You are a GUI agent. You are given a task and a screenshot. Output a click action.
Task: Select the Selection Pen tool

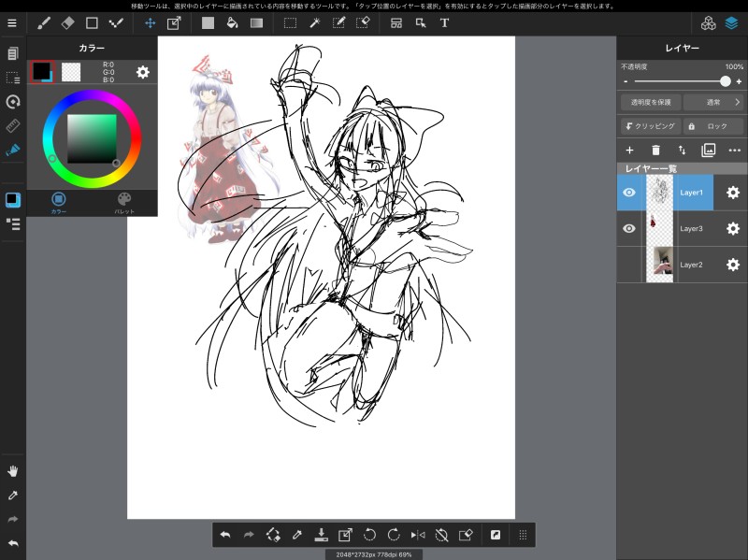click(338, 22)
